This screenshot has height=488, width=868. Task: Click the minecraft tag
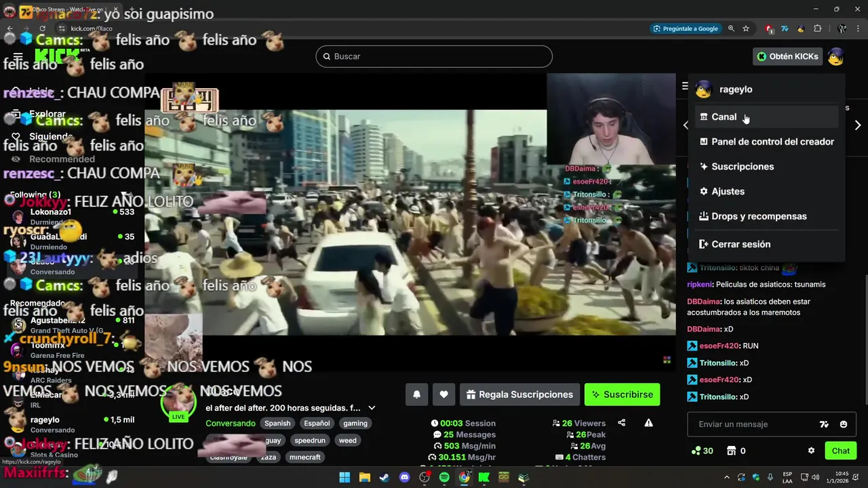point(304,457)
